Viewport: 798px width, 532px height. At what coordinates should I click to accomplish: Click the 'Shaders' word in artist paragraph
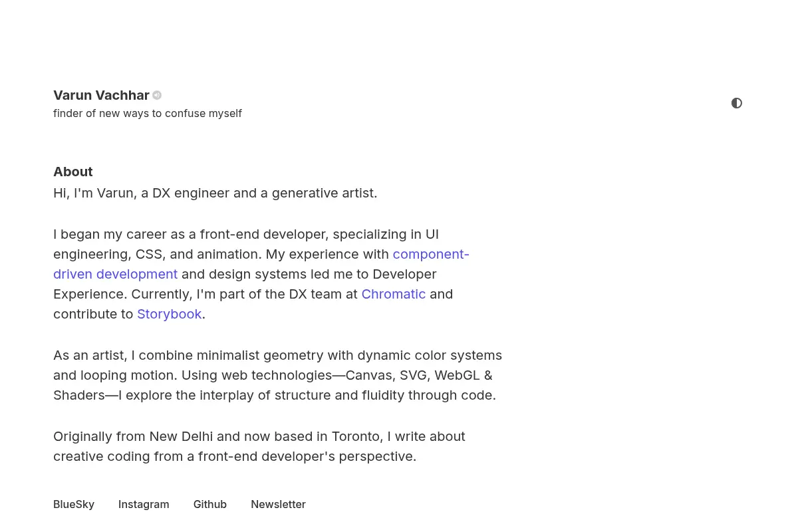pos(79,395)
